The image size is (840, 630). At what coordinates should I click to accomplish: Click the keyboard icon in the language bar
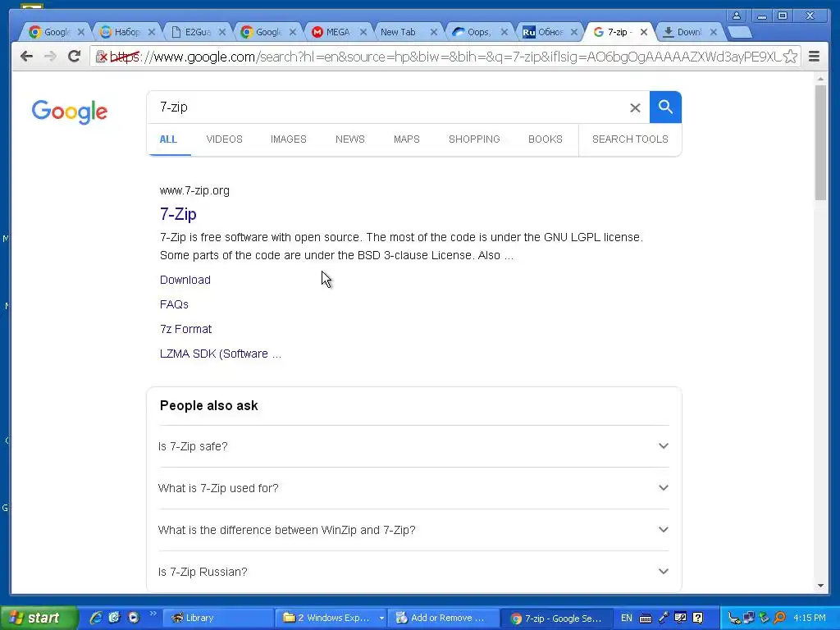pos(646,619)
